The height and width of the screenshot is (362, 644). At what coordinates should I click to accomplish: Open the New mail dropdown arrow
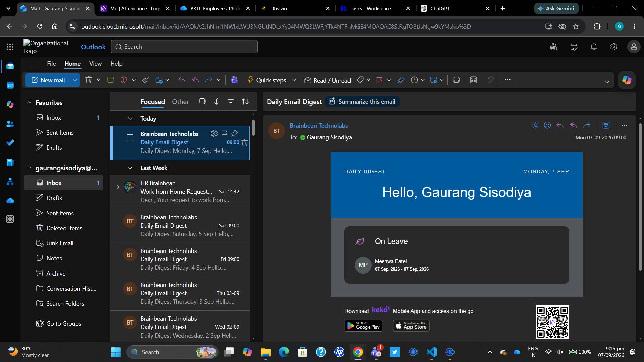pyautogui.click(x=75, y=80)
